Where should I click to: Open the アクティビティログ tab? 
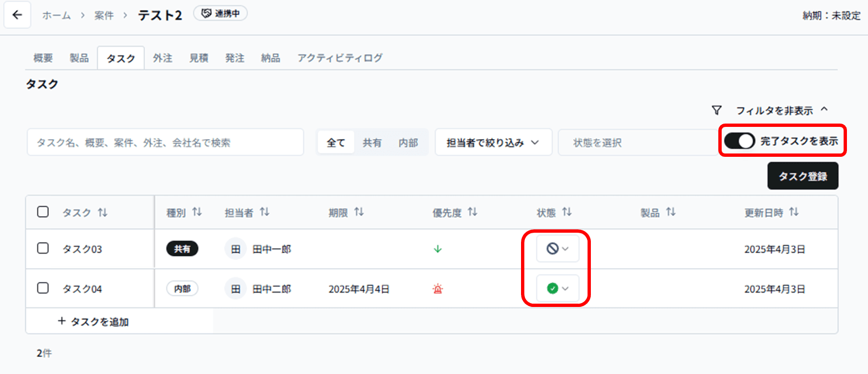point(340,57)
